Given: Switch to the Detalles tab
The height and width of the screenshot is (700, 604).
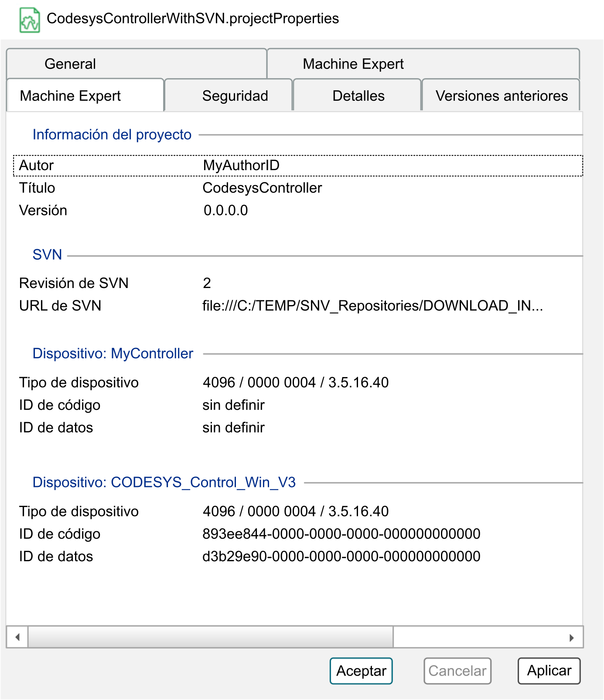Looking at the screenshot, I should pos(357,96).
